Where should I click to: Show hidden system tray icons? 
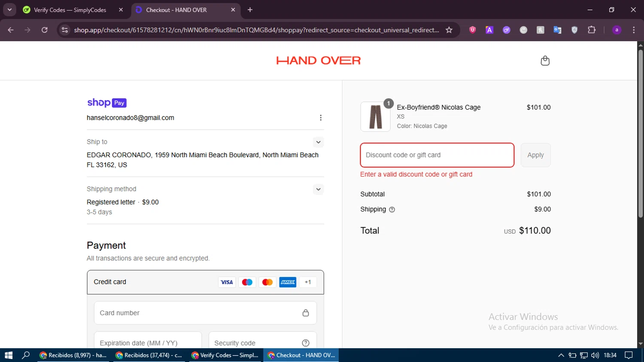coord(561,355)
